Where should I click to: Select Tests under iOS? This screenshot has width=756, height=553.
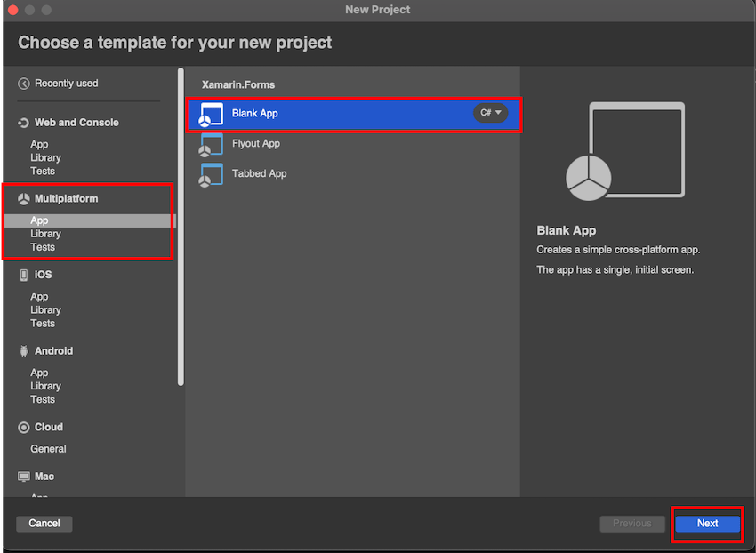[43, 324]
